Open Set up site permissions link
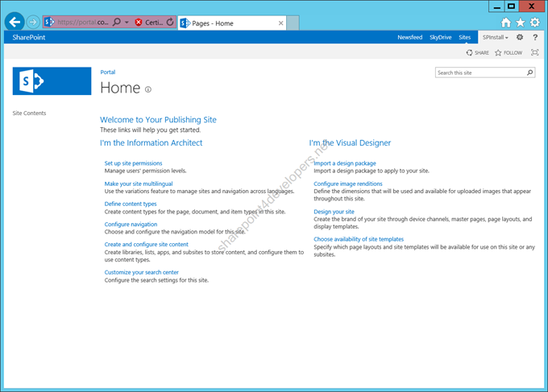Viewport: 548px width, 392px height. [133, 163]
